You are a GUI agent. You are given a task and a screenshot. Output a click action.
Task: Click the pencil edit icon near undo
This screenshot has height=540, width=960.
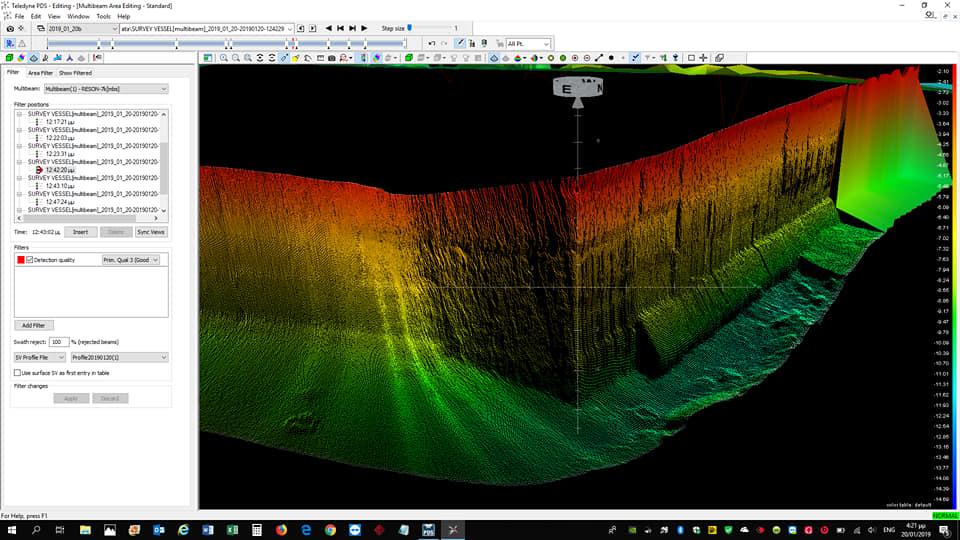pyautogui.click(x=460, y=43)
